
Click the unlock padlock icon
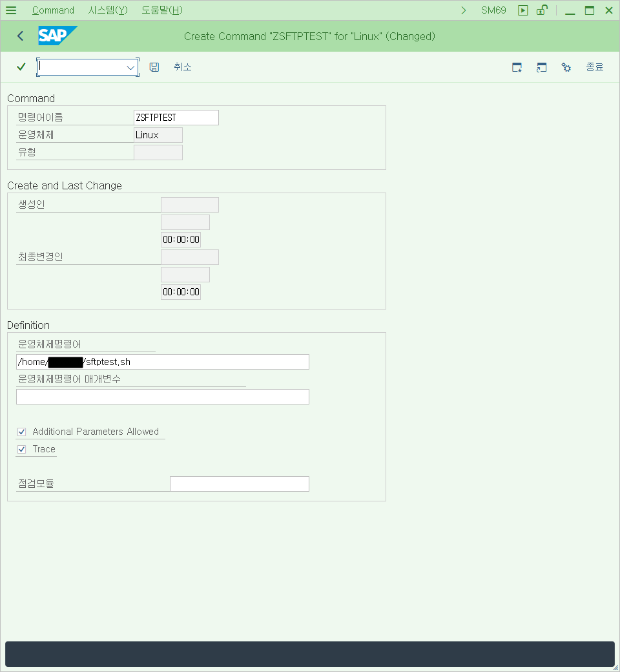(542, 10)
